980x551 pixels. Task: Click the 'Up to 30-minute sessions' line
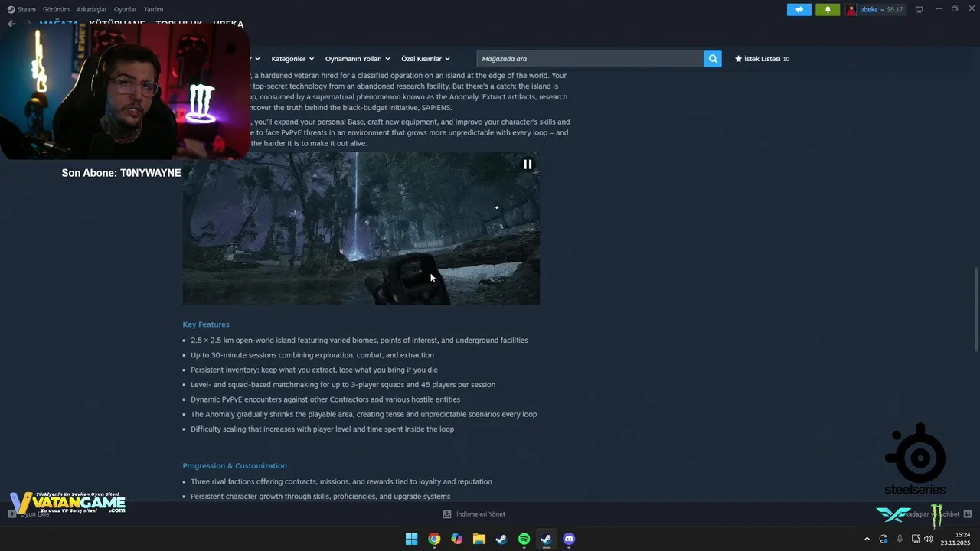[312, 355]
